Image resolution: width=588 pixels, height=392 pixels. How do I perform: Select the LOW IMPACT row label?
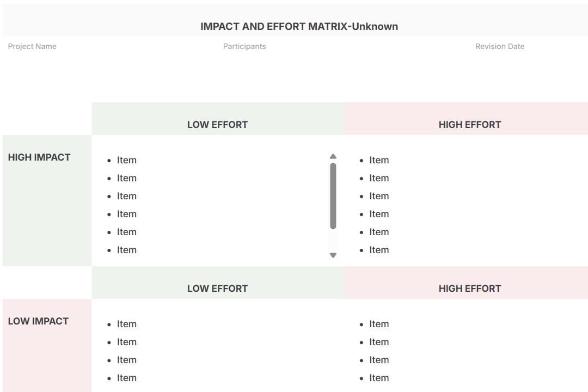(x=38, y=321)
